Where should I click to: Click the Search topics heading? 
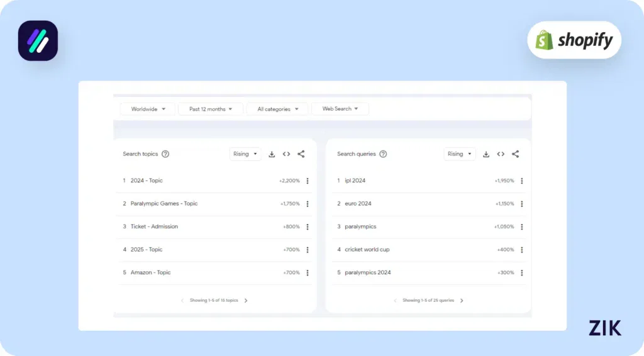pyautogui.click(x=140, y=154)
